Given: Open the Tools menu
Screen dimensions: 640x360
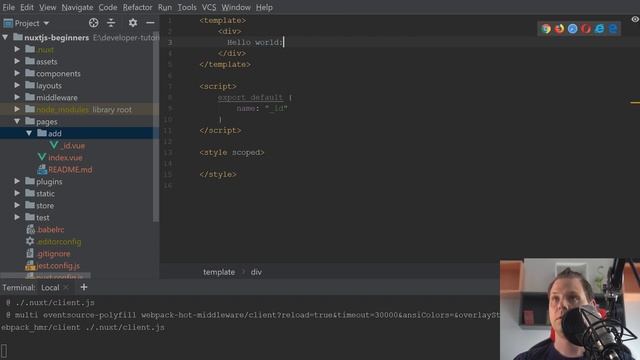Looking at the screenshot, I should coord(187,7).
